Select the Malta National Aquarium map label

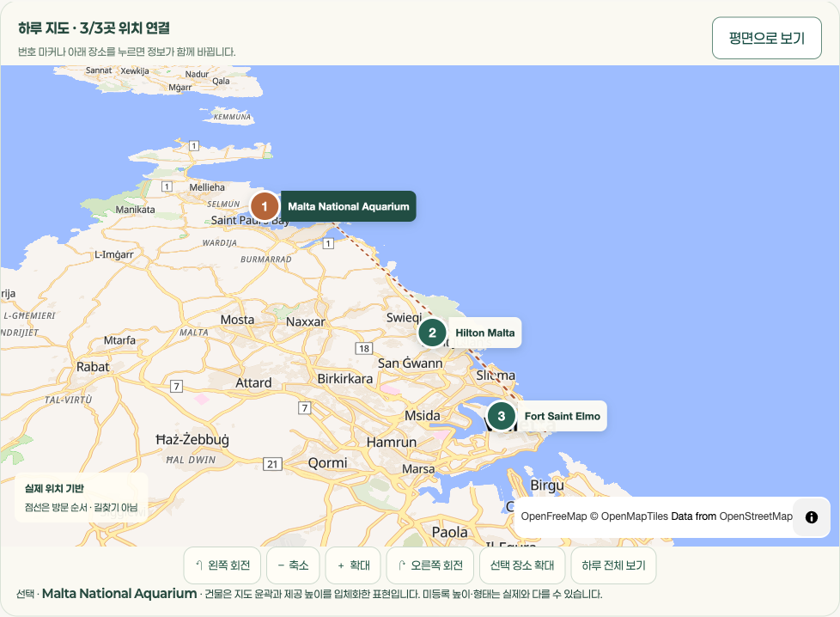(349, 206)
